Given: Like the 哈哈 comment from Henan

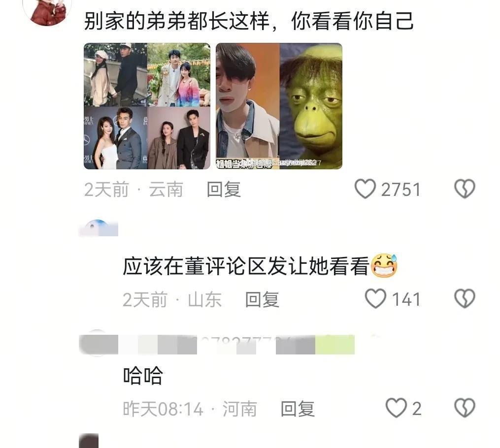Looking at the screenshot, I should 396,408.
